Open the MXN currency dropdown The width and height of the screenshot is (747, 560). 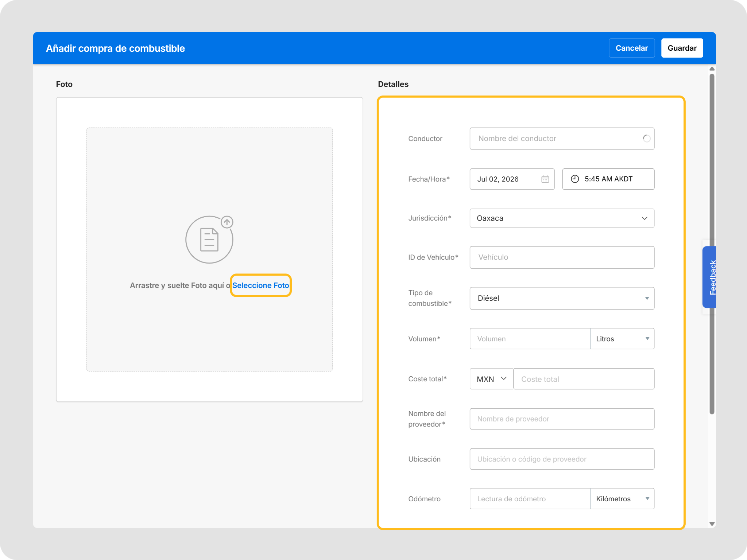pos(491,379)
